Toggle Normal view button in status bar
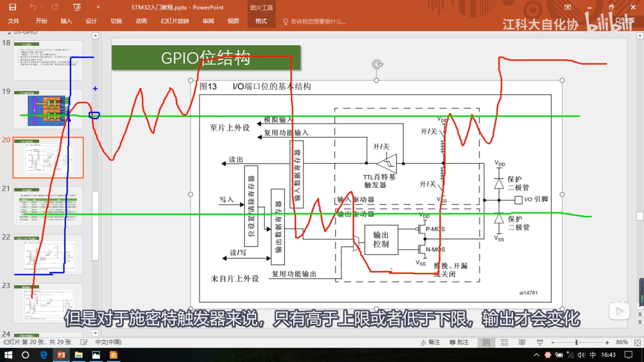 487,342
